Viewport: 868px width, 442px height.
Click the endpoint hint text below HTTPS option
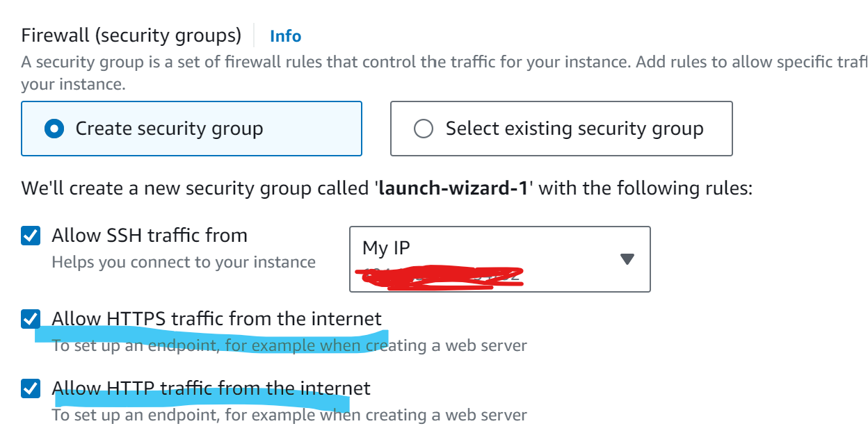point(289,345)
